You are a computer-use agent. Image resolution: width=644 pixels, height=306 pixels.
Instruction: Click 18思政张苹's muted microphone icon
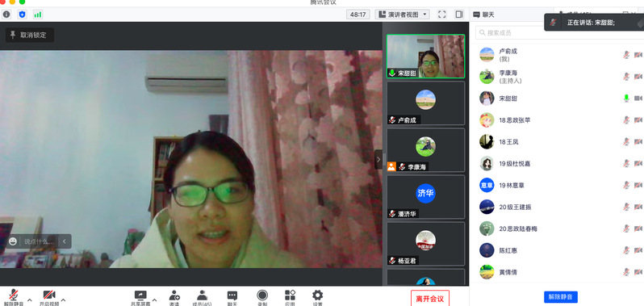pyautogui.click(x=626, y=120)
